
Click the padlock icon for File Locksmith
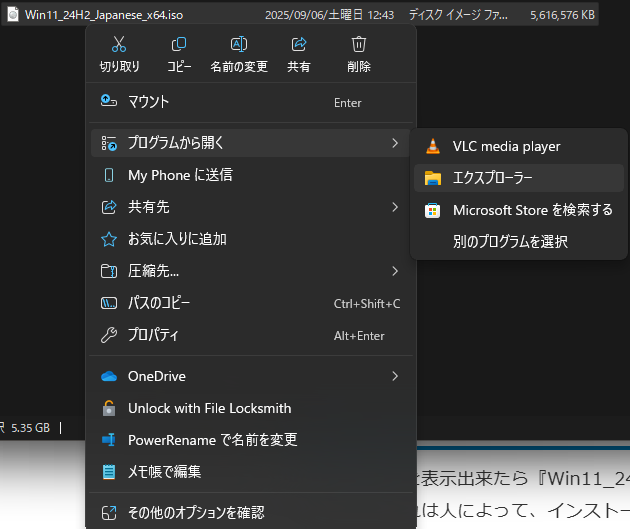point(108,408)
